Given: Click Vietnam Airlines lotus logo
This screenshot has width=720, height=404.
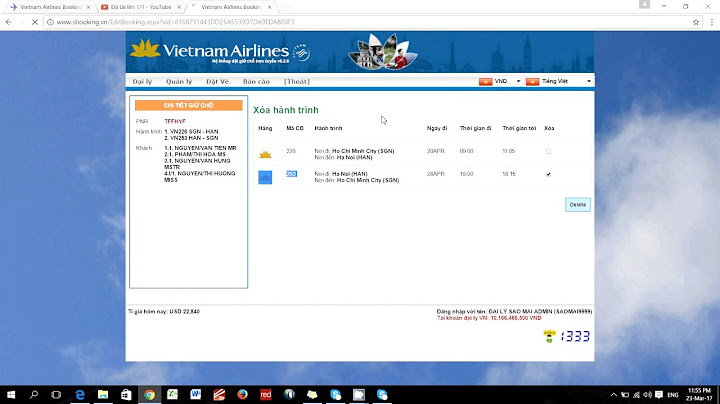Looking at the screenshot, I should click(x=145, y=49).
